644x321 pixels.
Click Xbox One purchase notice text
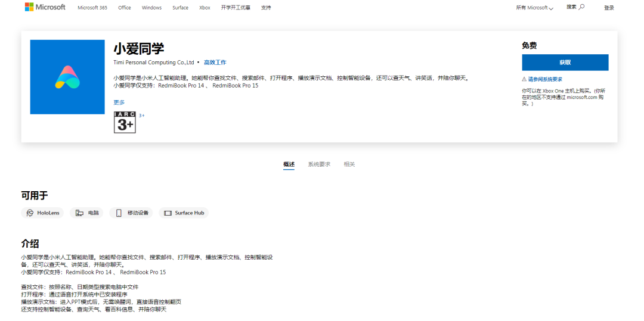pos(563,97)
